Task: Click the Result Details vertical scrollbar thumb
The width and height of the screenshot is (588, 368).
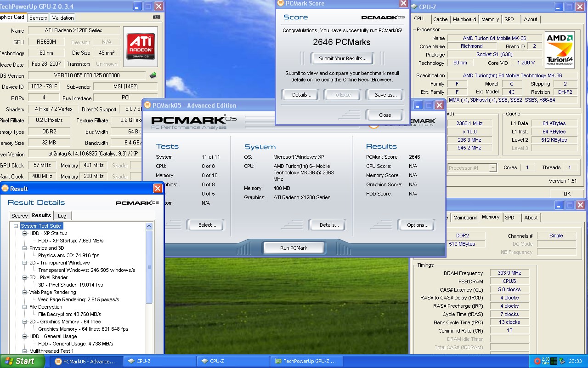Action: point(149,266)
